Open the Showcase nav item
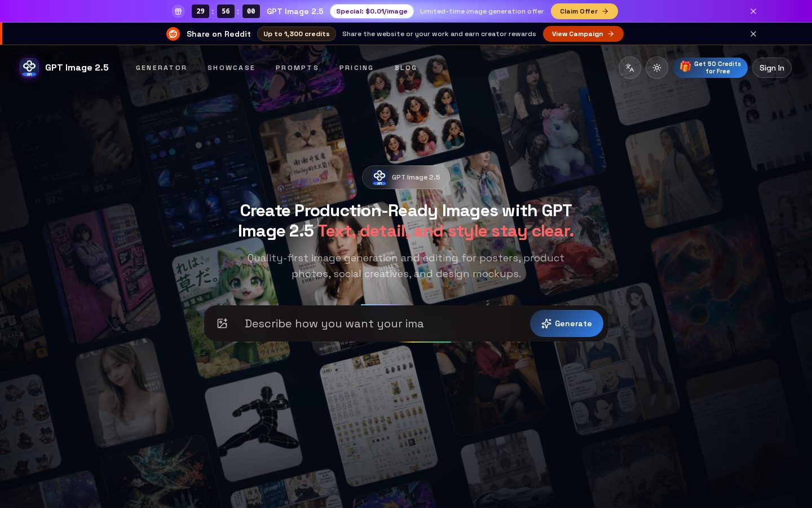 pos(231,68)
